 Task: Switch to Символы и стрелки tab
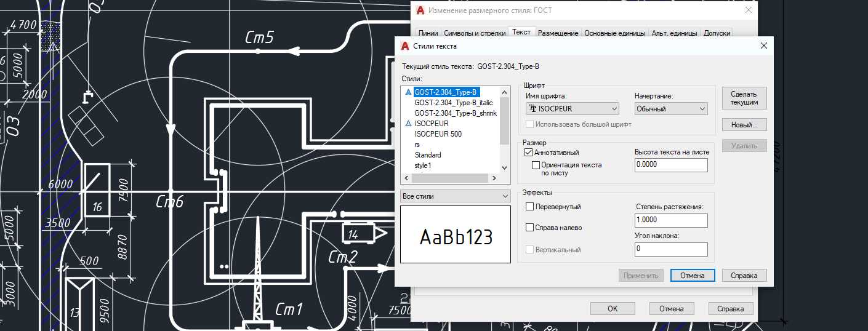pos(475,33)
